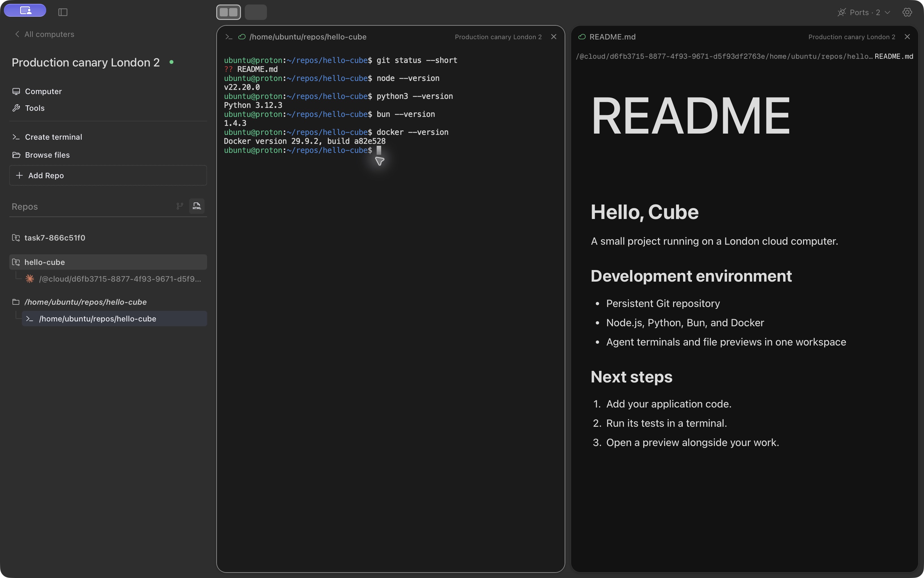924x578 pixels.
Task: Click the orange starburst agent icon
Action: pos(30,279)
